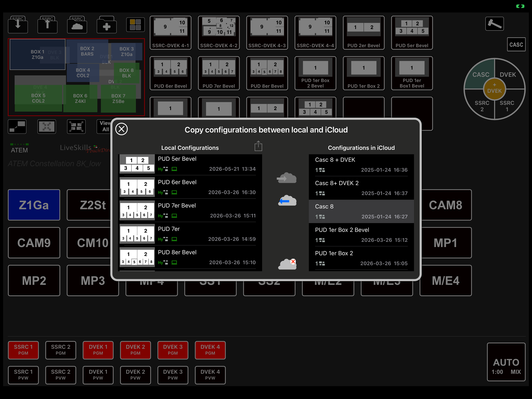Select Casc 8 + DVEK iCloud configuration

(361, 165)
